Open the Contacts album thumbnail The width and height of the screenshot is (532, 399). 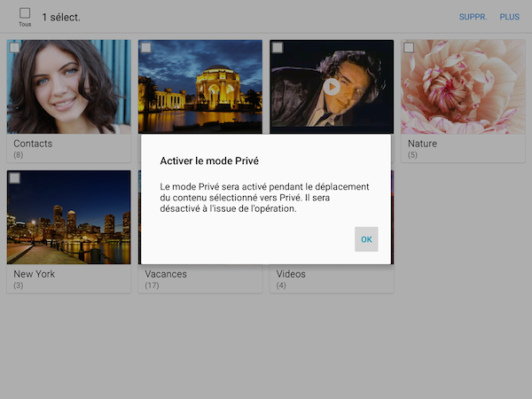tap(69, 87)
